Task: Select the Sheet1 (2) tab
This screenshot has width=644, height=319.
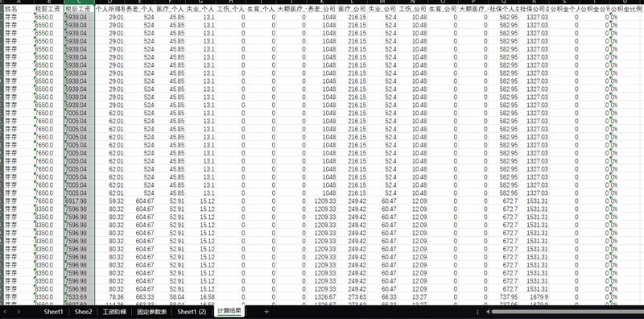Action: coord(192,312)
